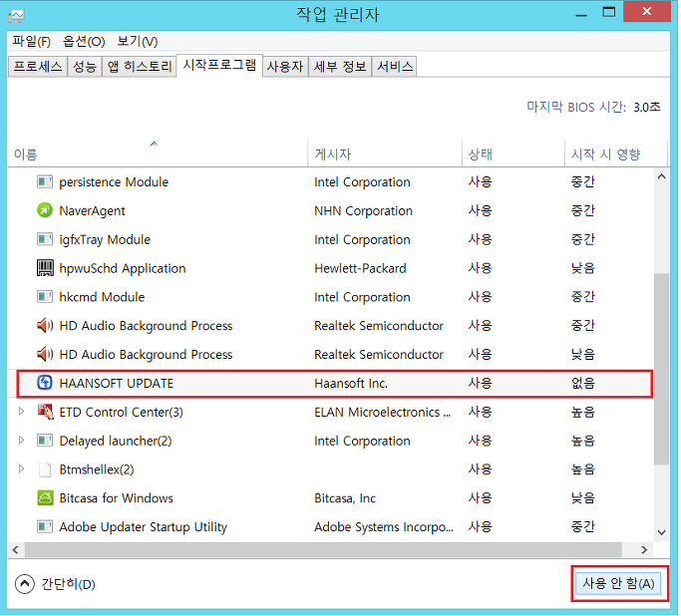Sort by the 상태 column header
This screenshot has width=681, height=616.
(512, 153)
